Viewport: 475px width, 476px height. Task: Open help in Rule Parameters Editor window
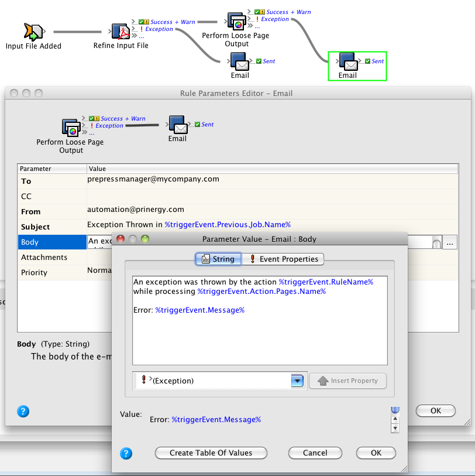tap(23, 411)
